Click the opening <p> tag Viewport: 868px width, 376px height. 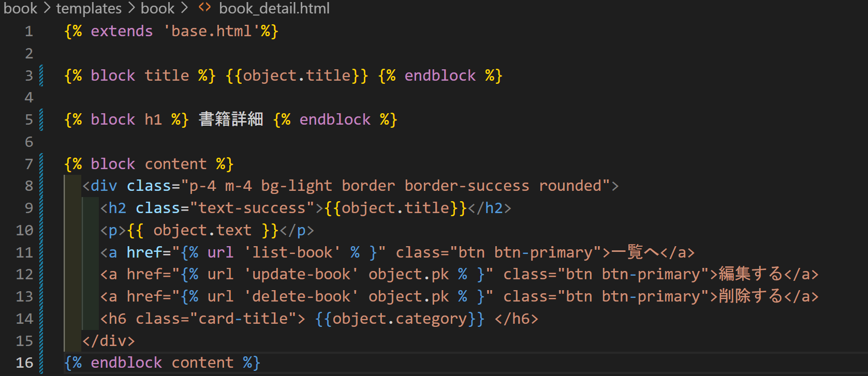click(x=113, y=231)
